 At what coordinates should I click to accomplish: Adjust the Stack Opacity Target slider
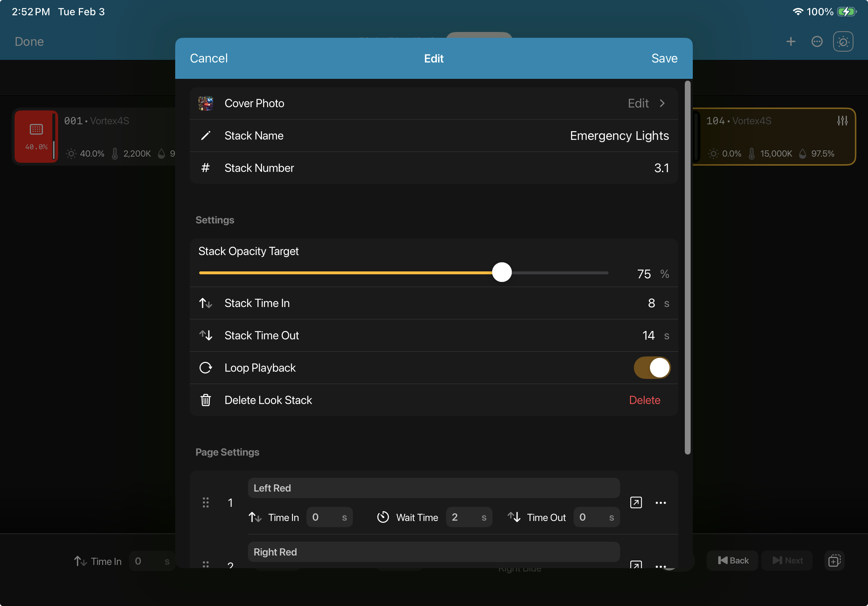(x=502, y=272)
